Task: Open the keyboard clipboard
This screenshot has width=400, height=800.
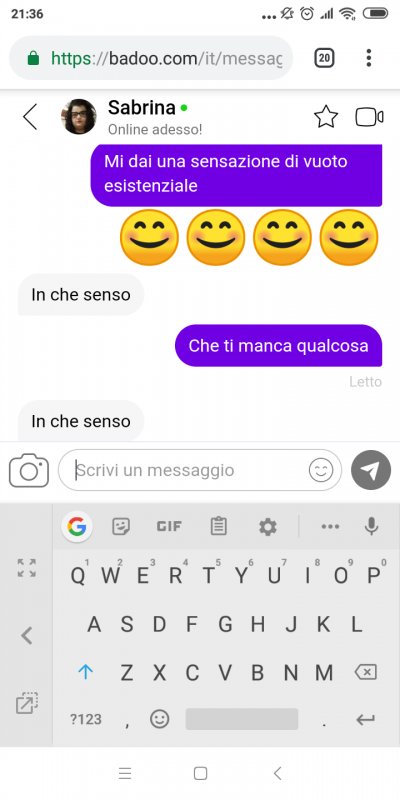Action: [218, 526]
